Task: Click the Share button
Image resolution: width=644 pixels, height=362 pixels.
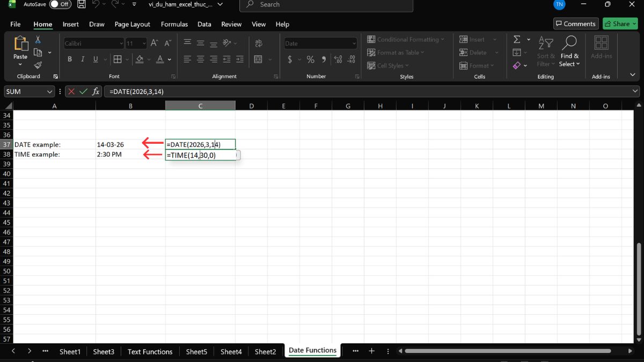Action: 620,24
